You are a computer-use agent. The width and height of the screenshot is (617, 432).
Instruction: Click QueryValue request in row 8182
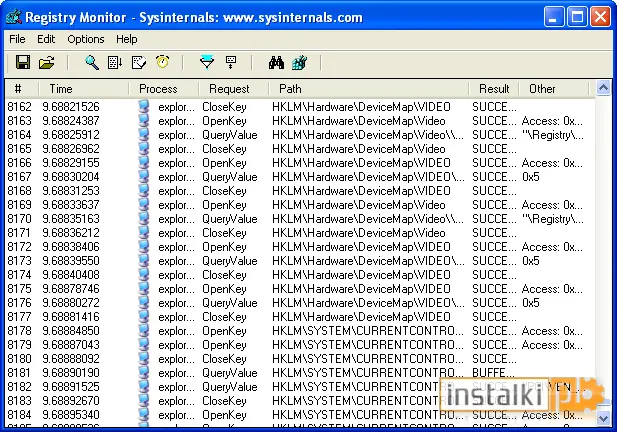230,387
